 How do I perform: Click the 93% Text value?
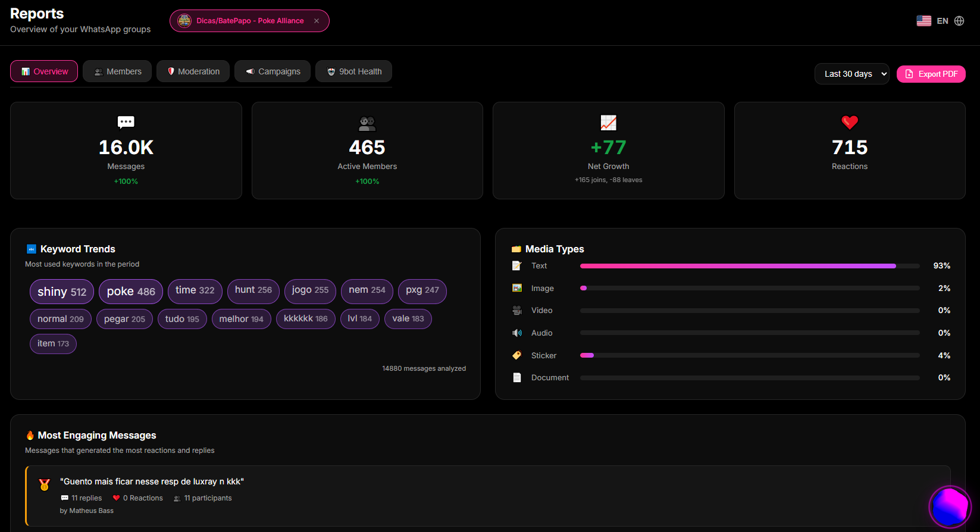tap(941, 265)
